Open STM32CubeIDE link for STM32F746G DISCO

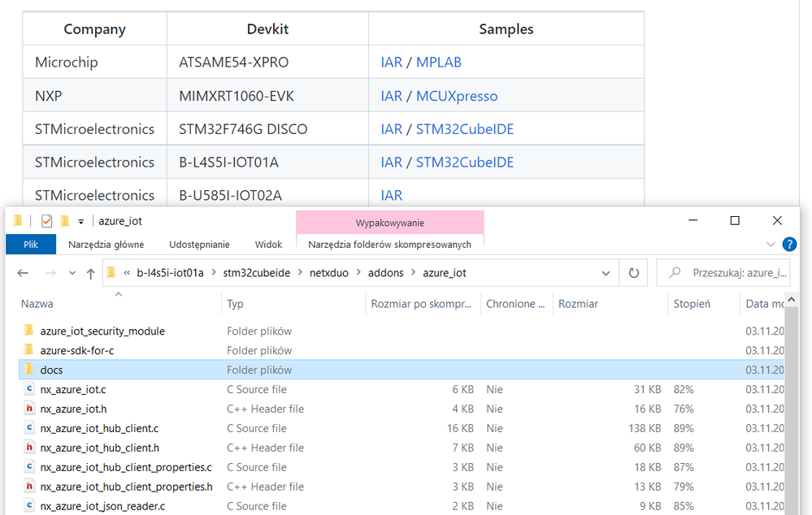[464, 129]
